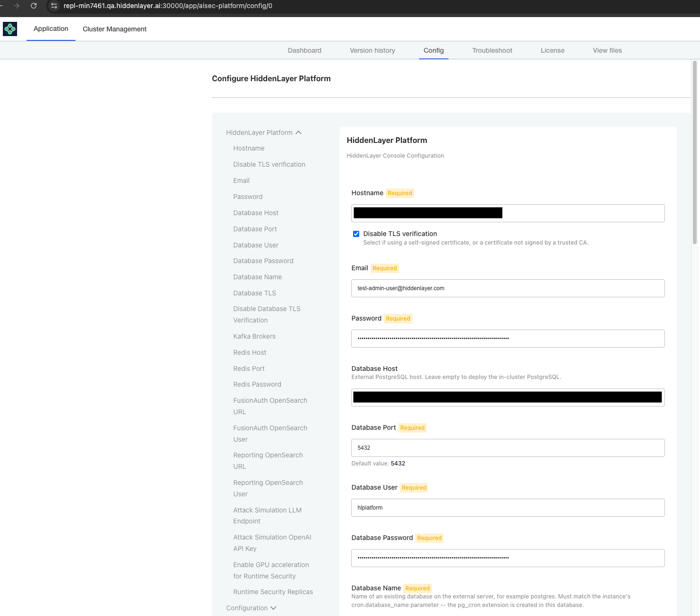This screenshot has height=616, width=700.
Task: Click the Database Port field showing 5432
Action: (508, 448)
